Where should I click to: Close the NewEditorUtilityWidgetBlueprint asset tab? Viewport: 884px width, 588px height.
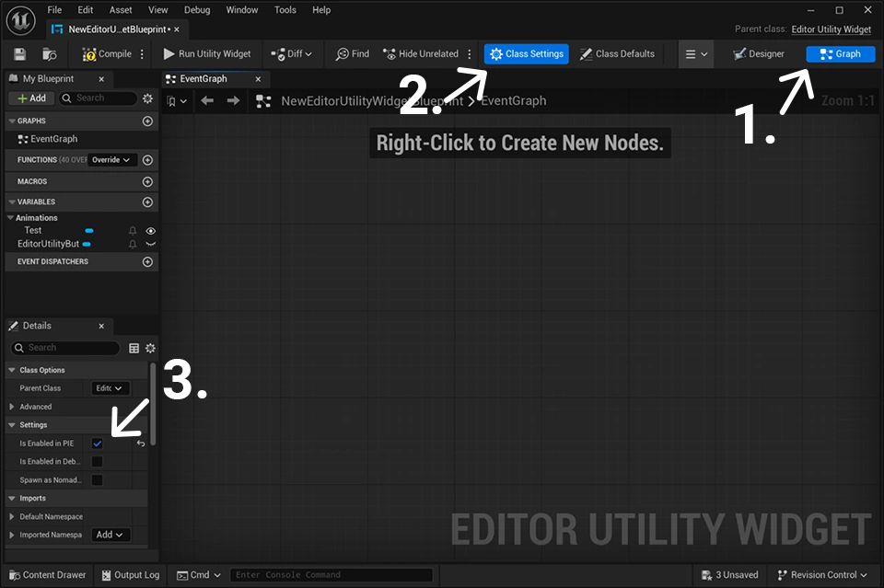tap(177, 29)
